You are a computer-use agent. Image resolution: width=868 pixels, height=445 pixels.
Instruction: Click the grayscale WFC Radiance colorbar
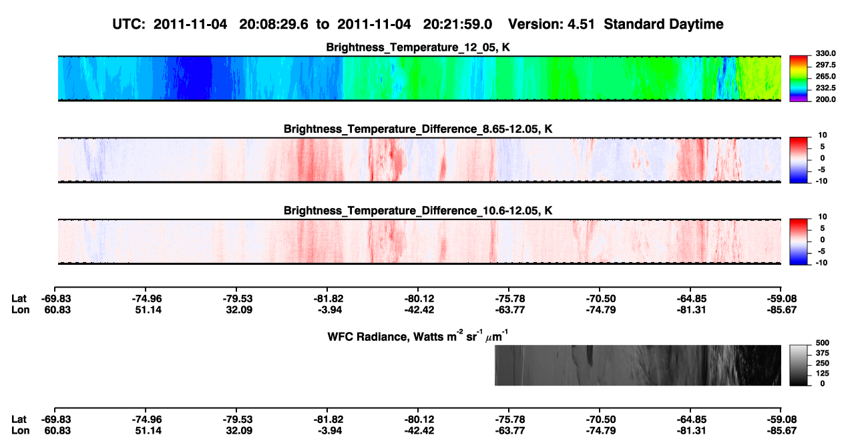799,366
